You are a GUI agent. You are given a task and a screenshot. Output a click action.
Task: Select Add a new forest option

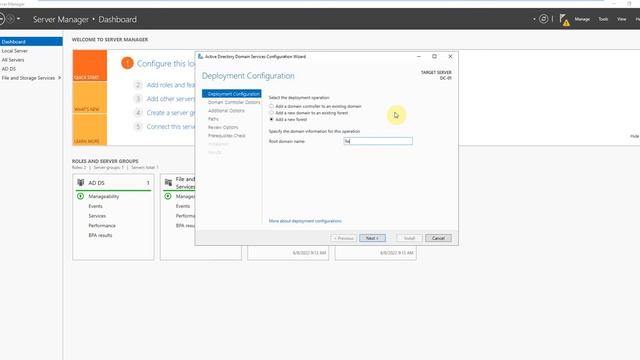pyautogui.click(x=271, y=119)
